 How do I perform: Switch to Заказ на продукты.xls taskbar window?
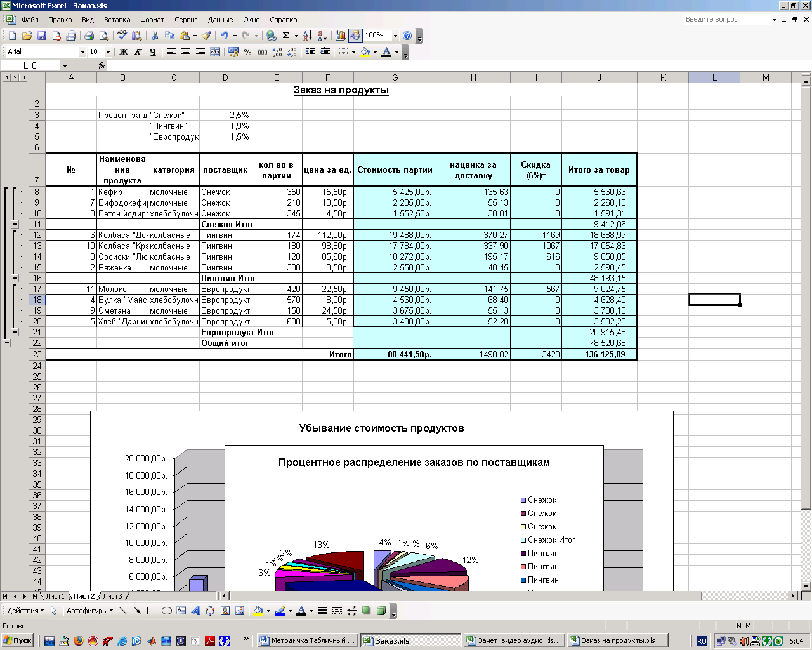[617, 640]
